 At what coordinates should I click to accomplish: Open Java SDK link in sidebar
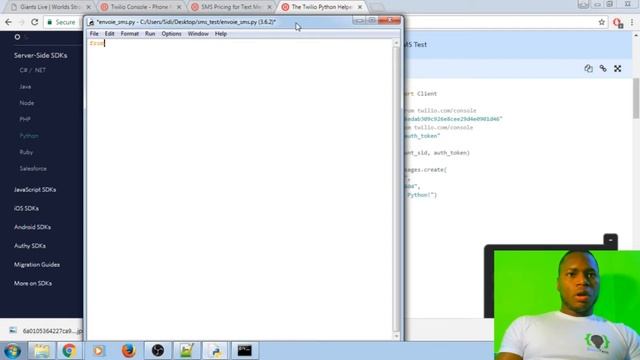pos(25,87)
